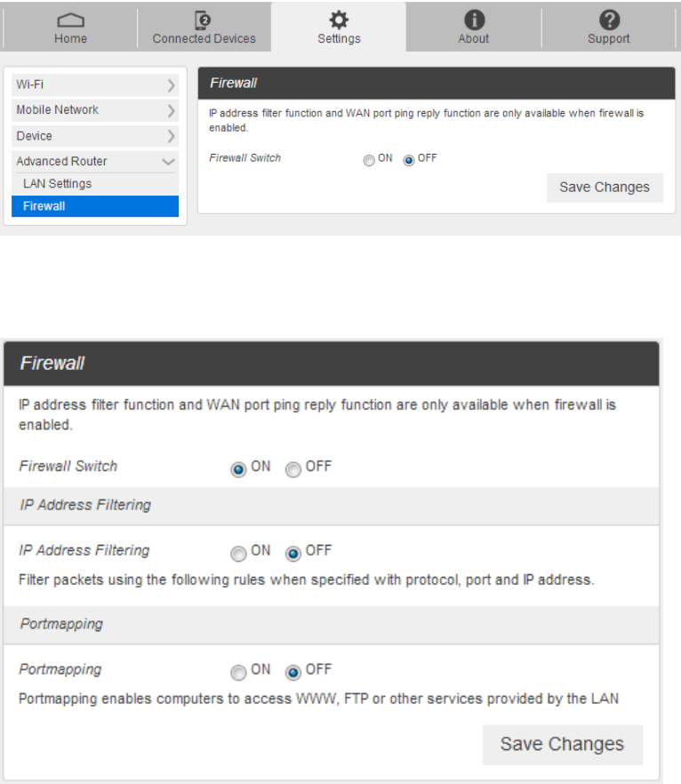This screenshot has width=681, height=784.
Task: Turn ON Firewall Switch in top panel
Action: [x=369, y=161]
